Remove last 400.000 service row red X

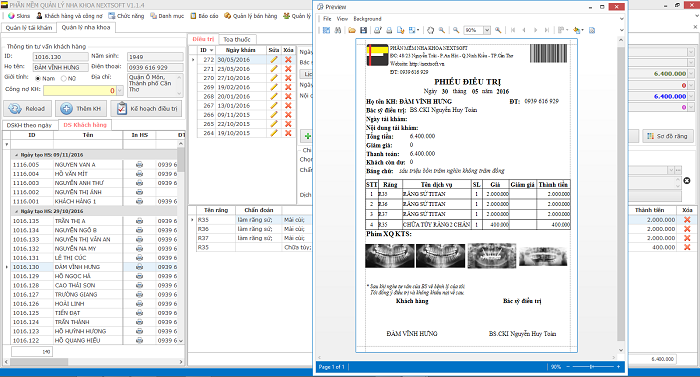[x=687, y=247]
